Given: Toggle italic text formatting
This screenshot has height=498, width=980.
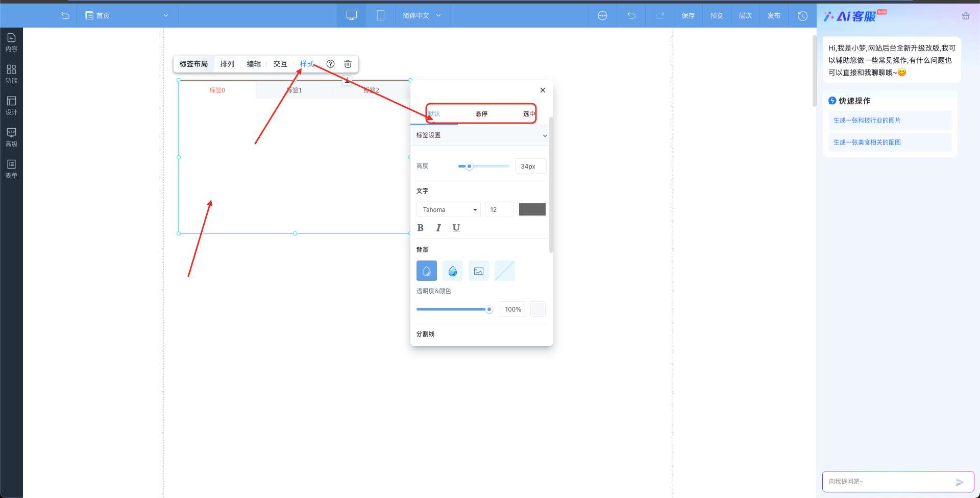Looking at the screenshot, I should click(438, 228).
